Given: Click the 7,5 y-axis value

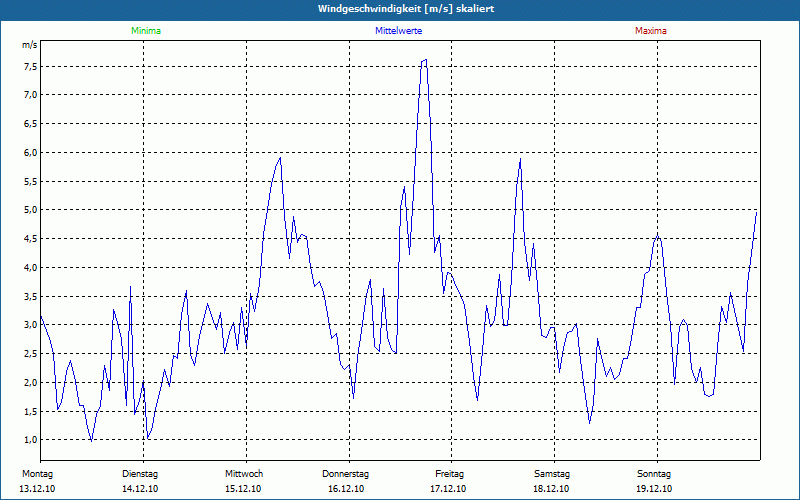Looking at the screenshot, I should pyautogui.click(x=30, y=67).
